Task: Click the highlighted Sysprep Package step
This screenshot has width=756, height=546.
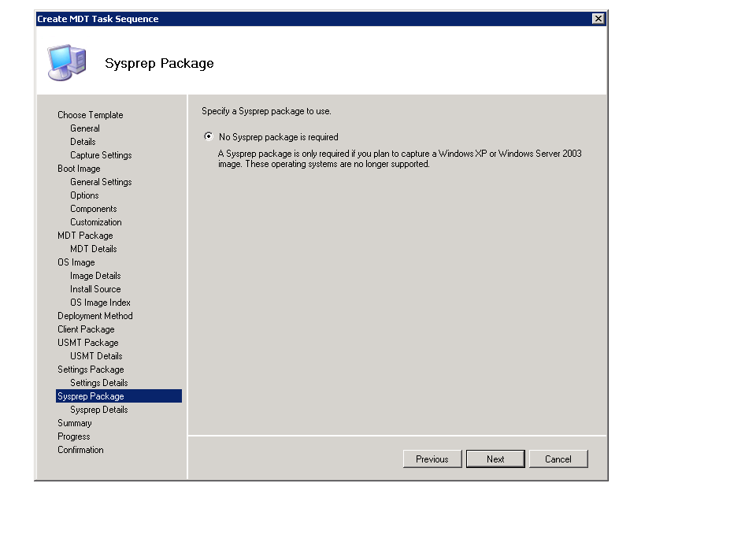Action: coord(91,396)
